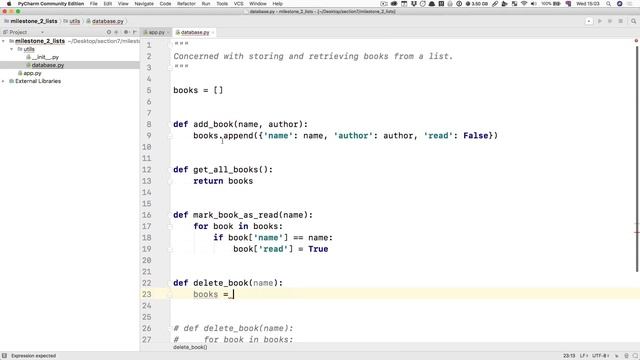Open the Run menu

[x=206, y=4]
